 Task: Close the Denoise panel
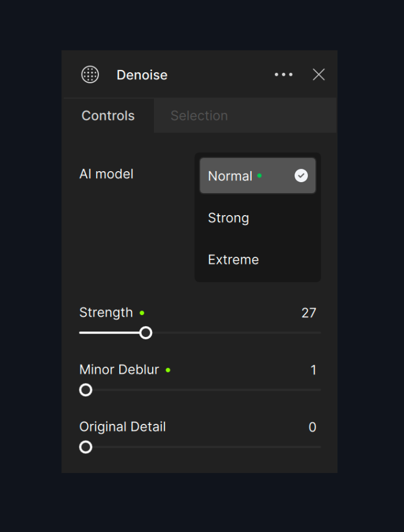tap(318, 75)
